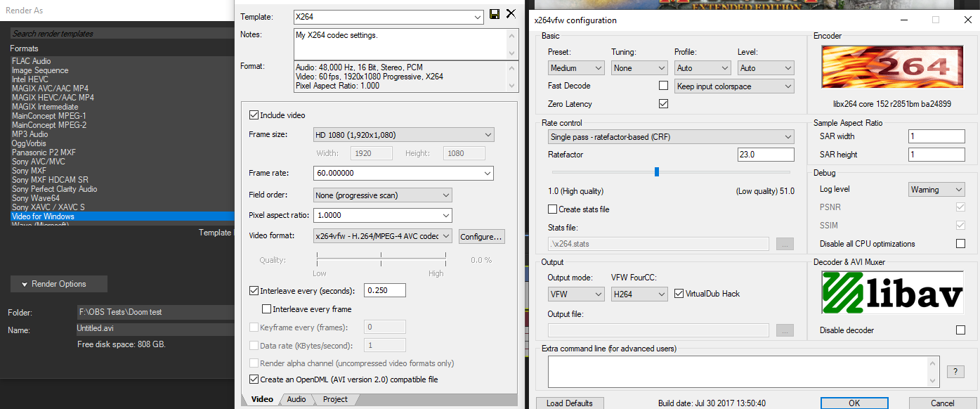Select MAGIX AVC/AAC MP4 format
980x409 pixels.
(x=122, y=89)
